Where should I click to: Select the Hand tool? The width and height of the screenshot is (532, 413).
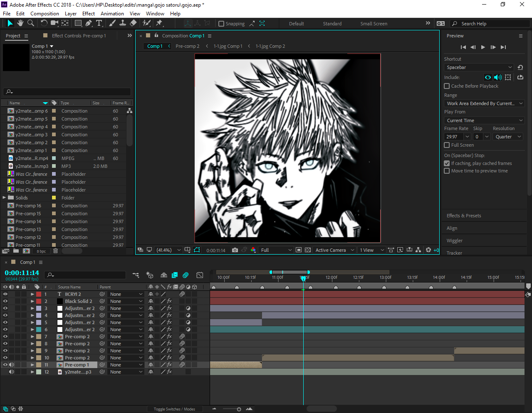pos(20,23)
